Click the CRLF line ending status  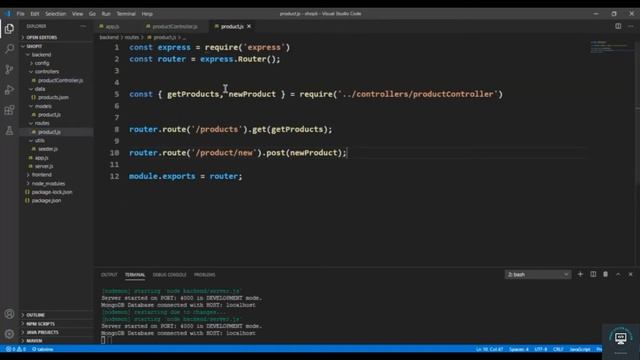click(x=558, y=349)
